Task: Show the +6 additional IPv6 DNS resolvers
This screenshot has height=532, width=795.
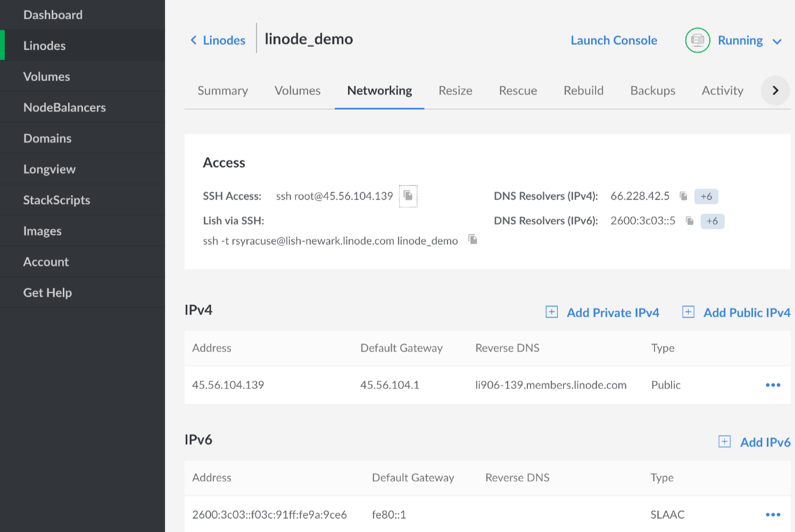Action: pyautogui.click(x=712, y=221)
